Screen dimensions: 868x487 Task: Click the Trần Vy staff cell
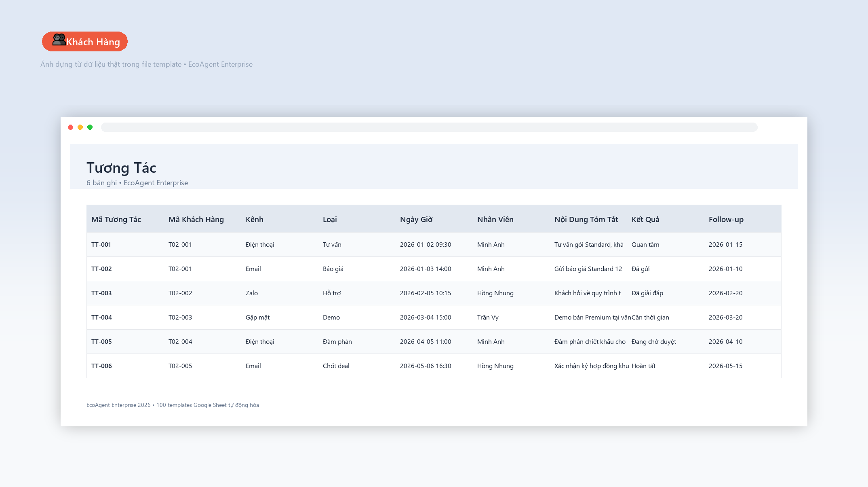pos(488,317)
